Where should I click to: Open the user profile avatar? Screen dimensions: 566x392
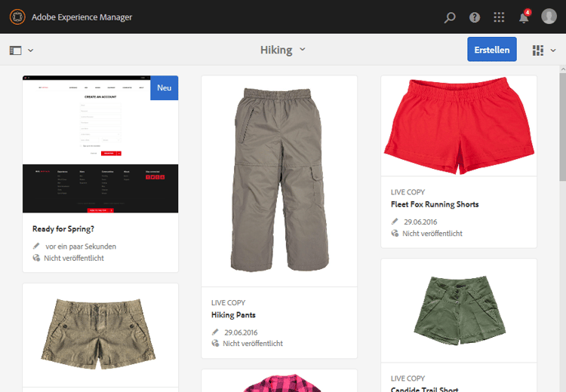coord(549,17)
